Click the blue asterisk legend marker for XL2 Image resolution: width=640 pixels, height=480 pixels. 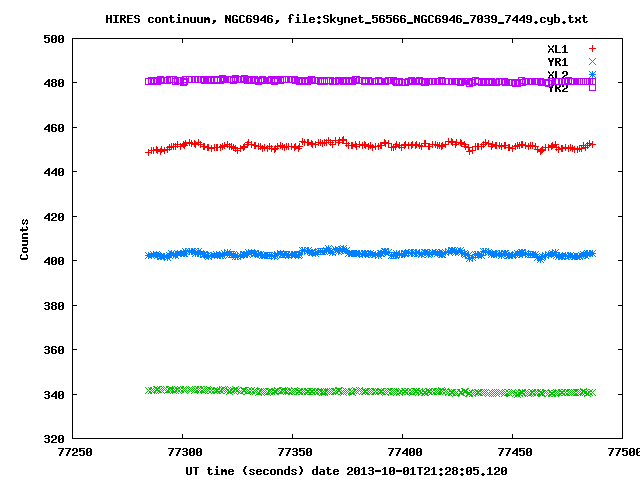[592, 74]
